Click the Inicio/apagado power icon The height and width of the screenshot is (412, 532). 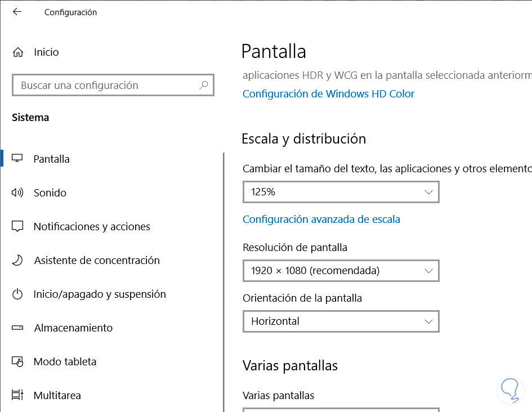17,294
